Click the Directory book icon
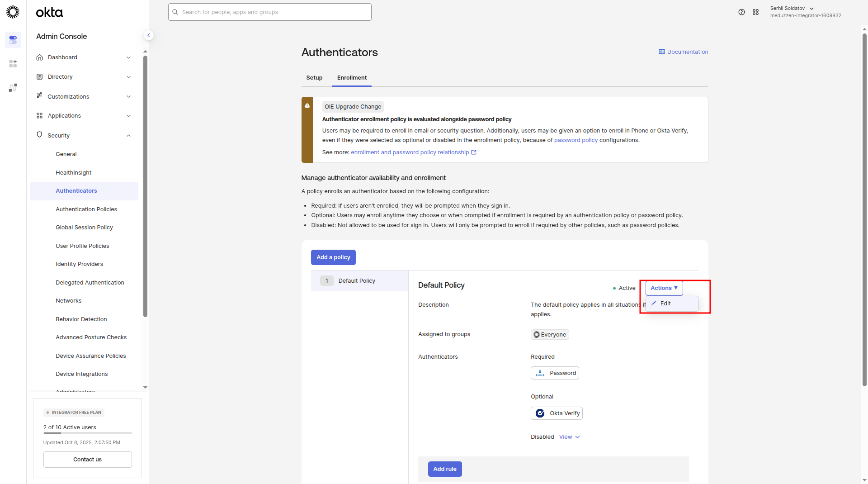 pos(40,77)
